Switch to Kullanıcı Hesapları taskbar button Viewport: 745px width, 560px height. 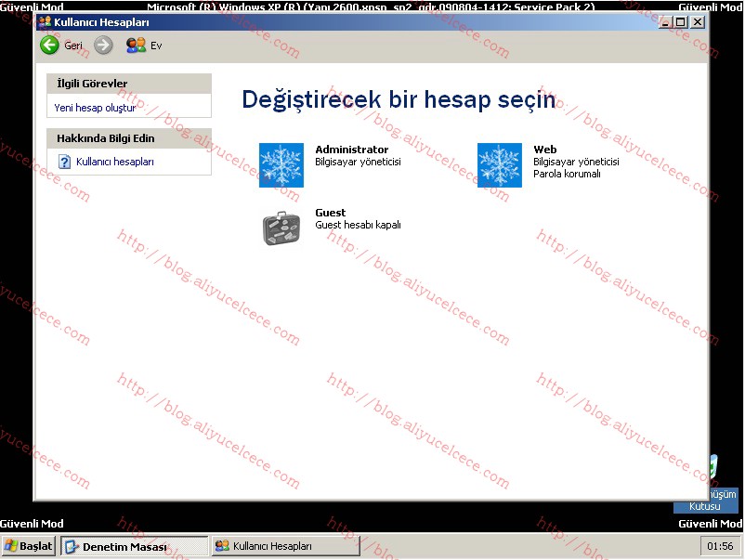click(285, 546)
